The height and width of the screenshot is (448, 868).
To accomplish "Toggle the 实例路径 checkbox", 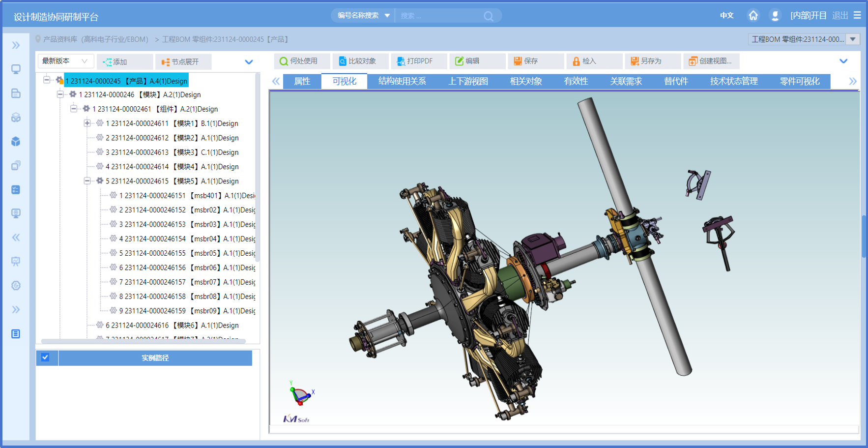I will tap(45, 358).
